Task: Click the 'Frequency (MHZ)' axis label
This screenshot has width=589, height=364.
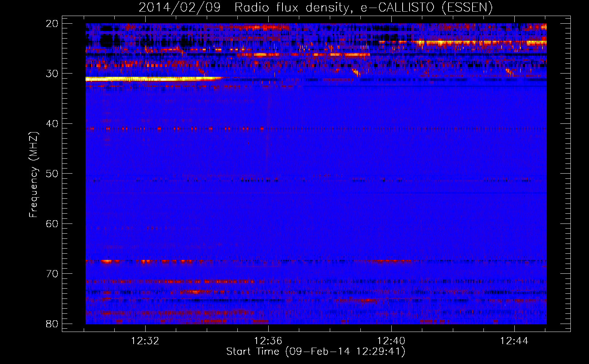Action: click(33, 174)
